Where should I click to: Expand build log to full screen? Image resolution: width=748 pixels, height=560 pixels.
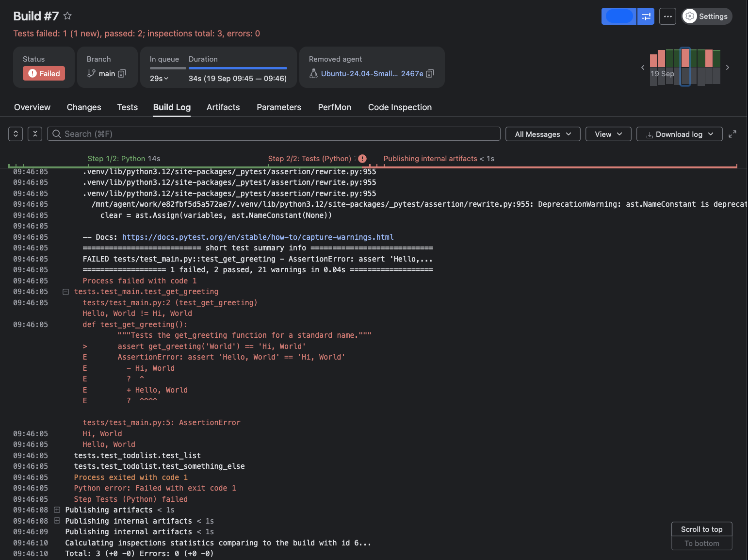click(732, 134)
